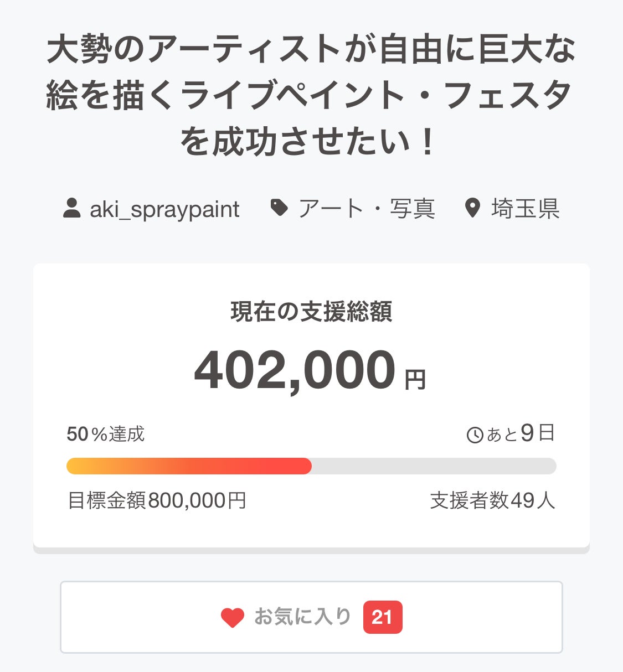Click the location pin icon
Screen dimensions: 623x672
(x=472, y=209)
